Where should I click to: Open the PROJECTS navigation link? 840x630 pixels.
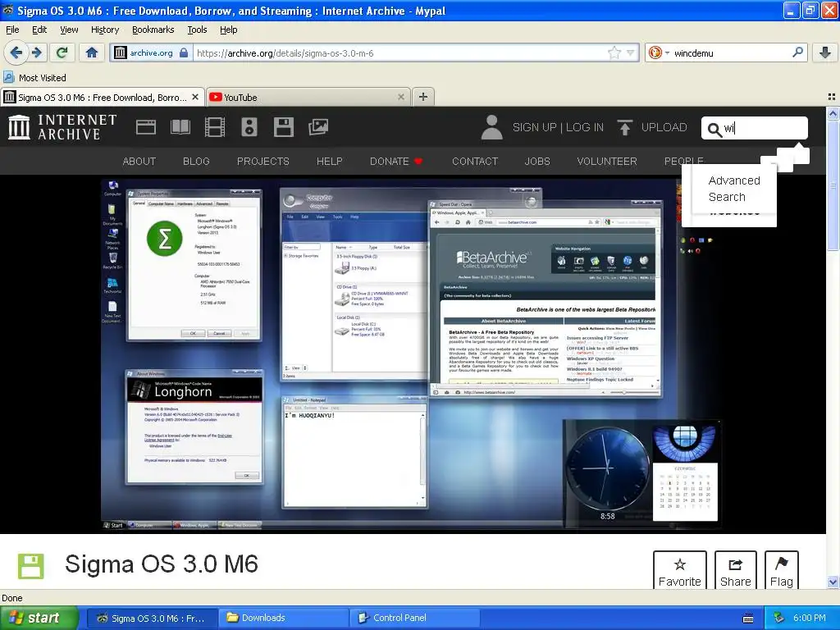point(263,162)
